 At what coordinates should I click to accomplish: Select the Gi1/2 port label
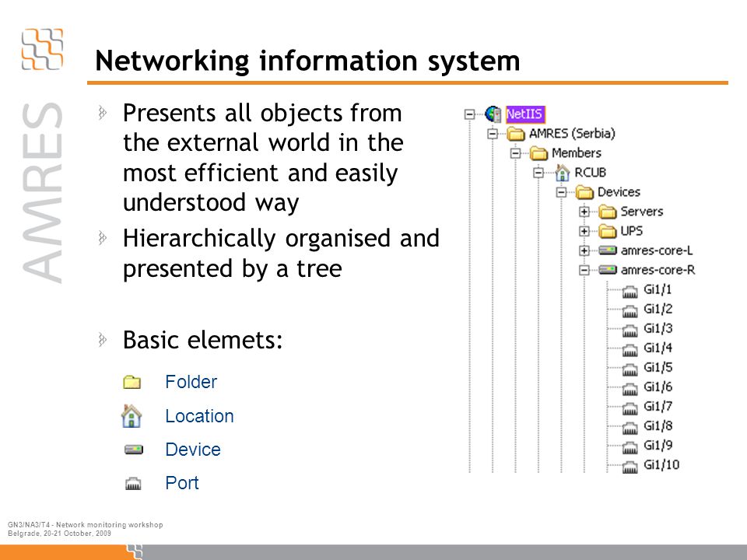tap(658, 309)
